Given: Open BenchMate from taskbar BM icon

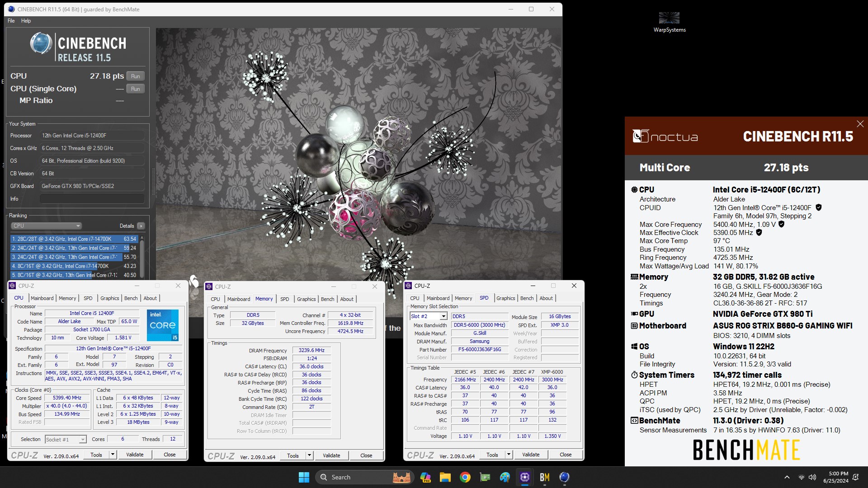Looking at the screenshot, I should pyautogui.click(x=544, y=477).
